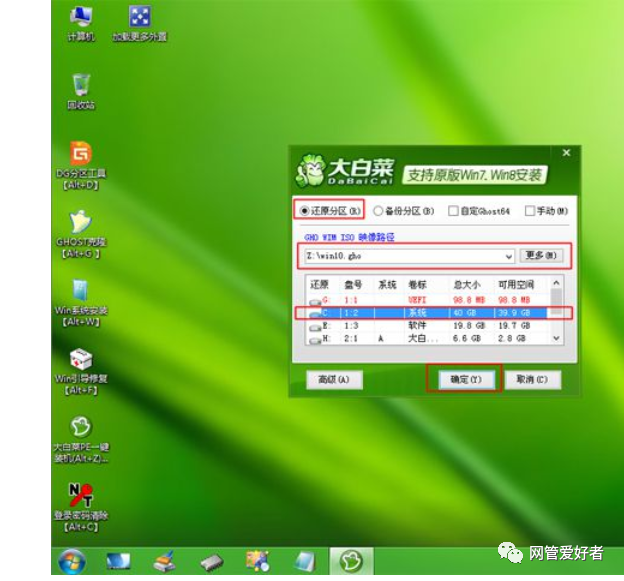
Task: Launch 大白菜PE一键装机 desktop shortcut
Action: pyautogui.click(x=81, y=439)
